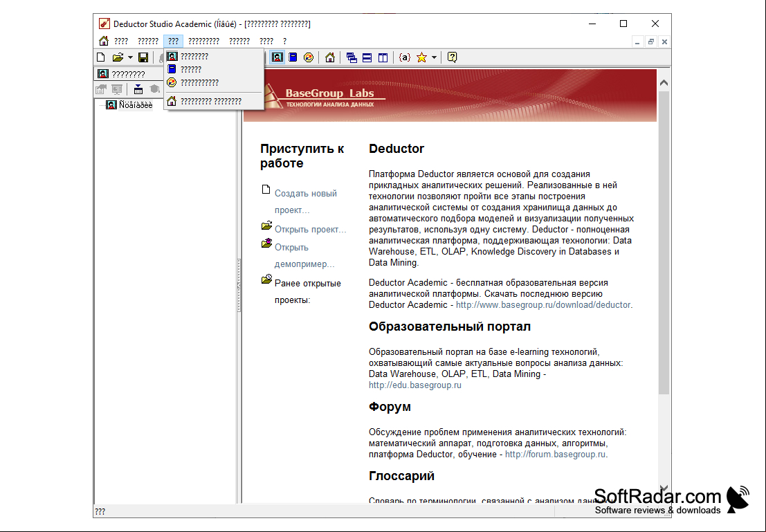Click the blank page icon beside Создать новый проект
Screen dimensions: 766x532
click(266, 190)
